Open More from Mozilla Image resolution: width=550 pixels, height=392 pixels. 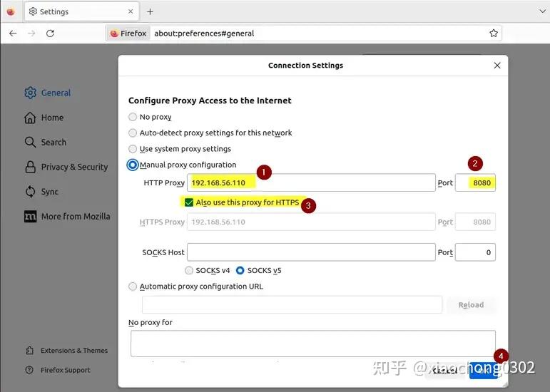pyautogui.click(x=67, y=217)
